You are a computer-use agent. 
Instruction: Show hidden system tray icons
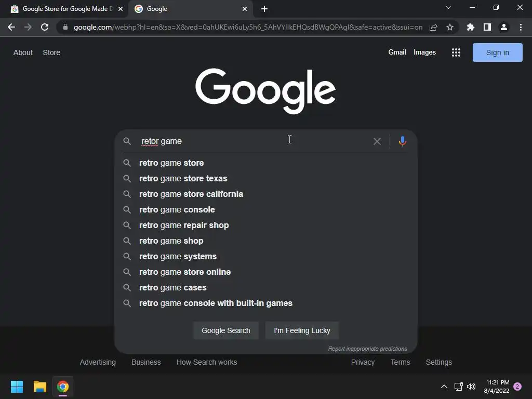point(444,387)
